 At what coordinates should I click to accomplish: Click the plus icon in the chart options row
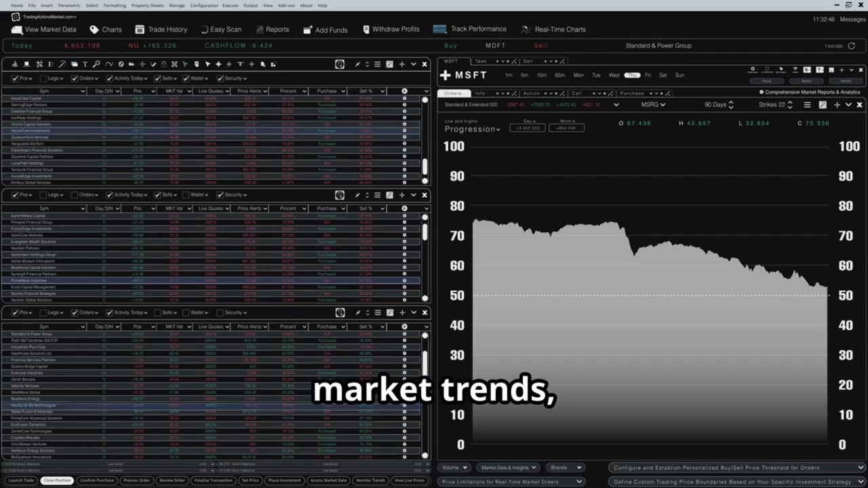tap(837, 104)
